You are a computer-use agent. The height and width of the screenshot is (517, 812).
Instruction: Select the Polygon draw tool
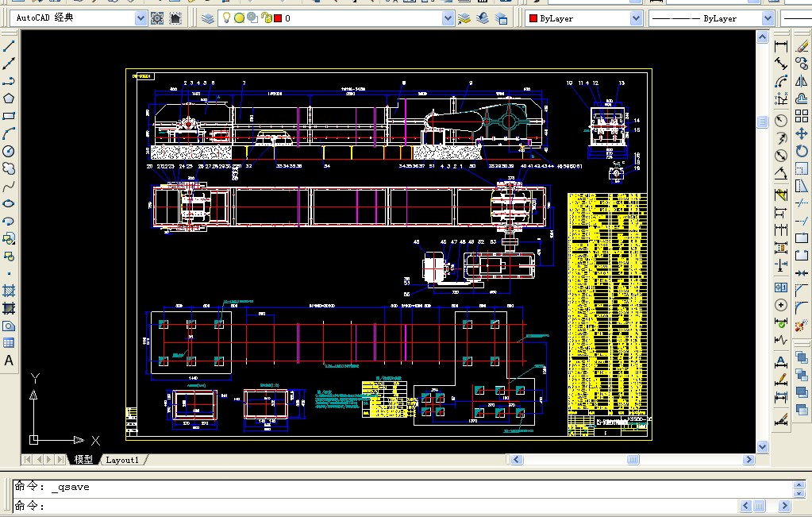[x=9, y=98]
